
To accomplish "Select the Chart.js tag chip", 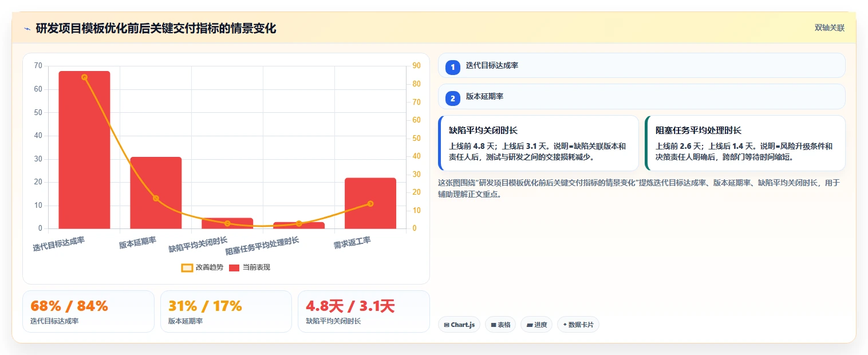I will click(459, 325).
